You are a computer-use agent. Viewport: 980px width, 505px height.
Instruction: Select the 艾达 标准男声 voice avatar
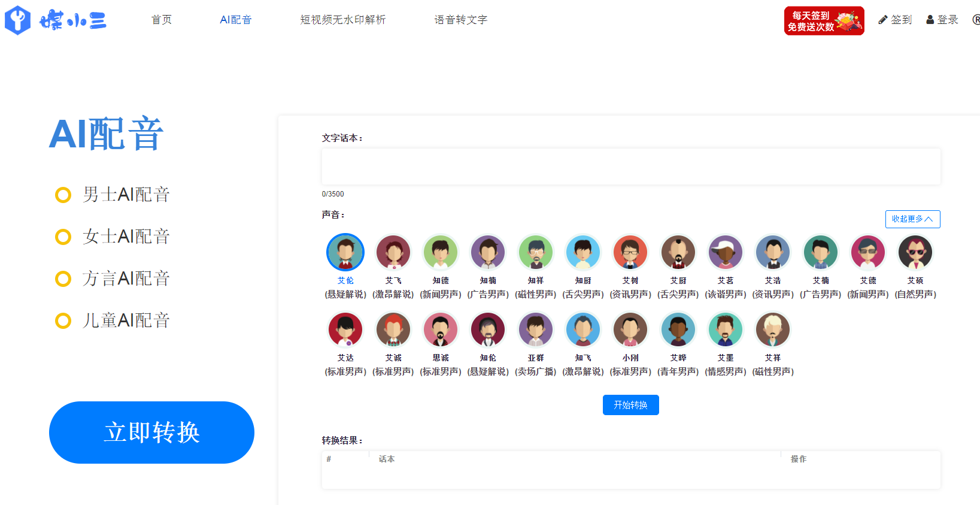point(345,329)
